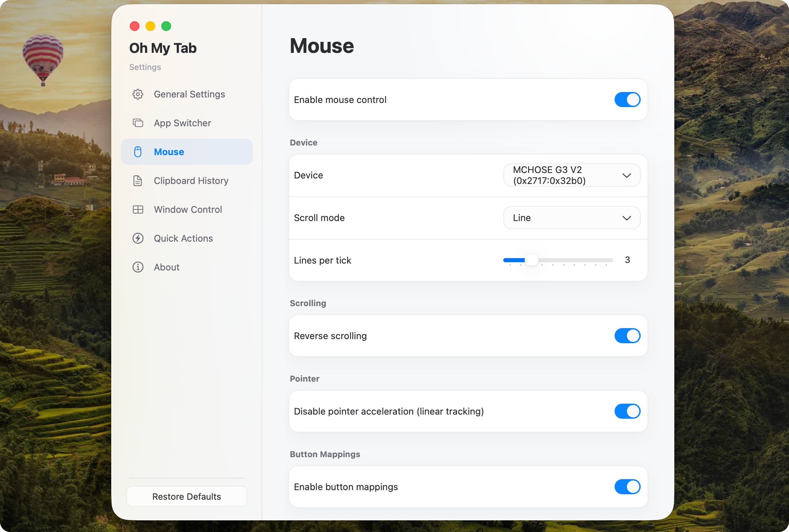Image resolution: width=789 pixels, height=532 pixels.
Task: Turn off Reverse scrolling switch
Action: (x=627, y=336)
